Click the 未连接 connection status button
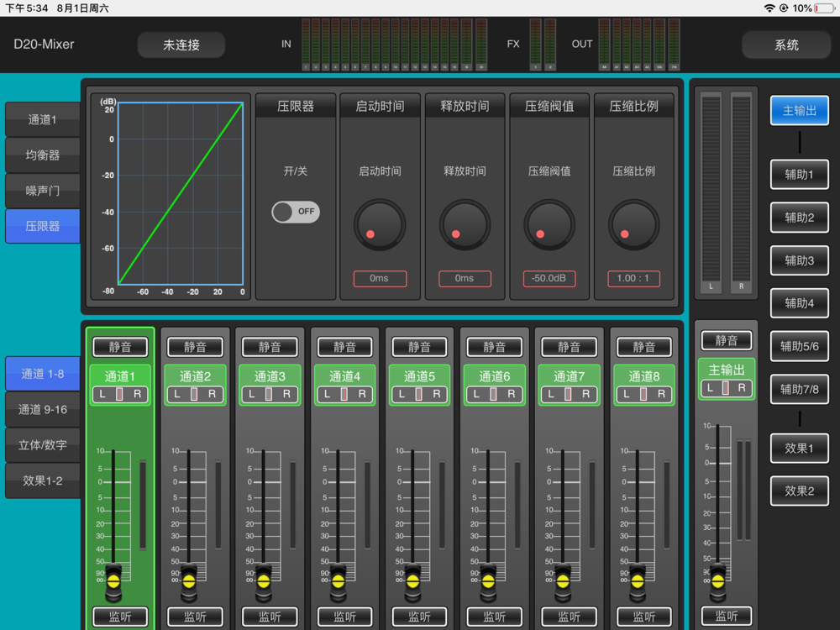This screenshot has width=840, height=630. point(181,45)
